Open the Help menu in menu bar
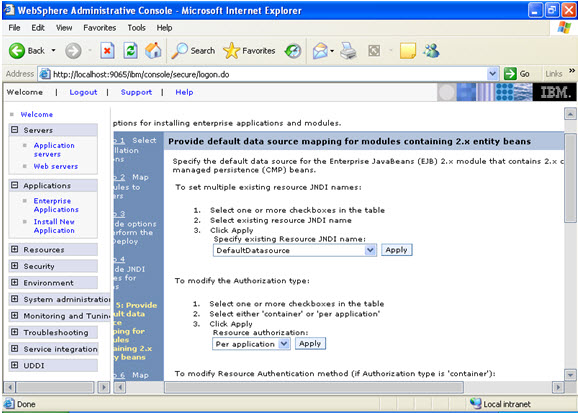Image resolution: width=578 pixels, height=413 pixels. [164, 28]
